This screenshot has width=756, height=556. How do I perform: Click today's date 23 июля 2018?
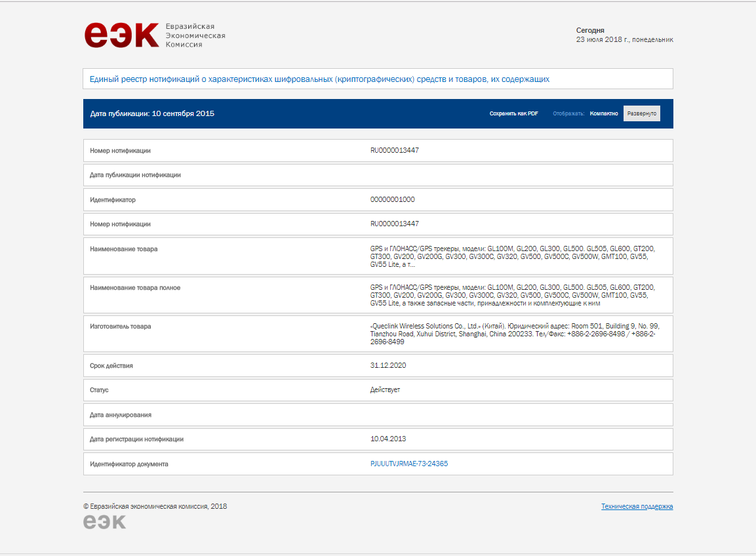[624, 39]
